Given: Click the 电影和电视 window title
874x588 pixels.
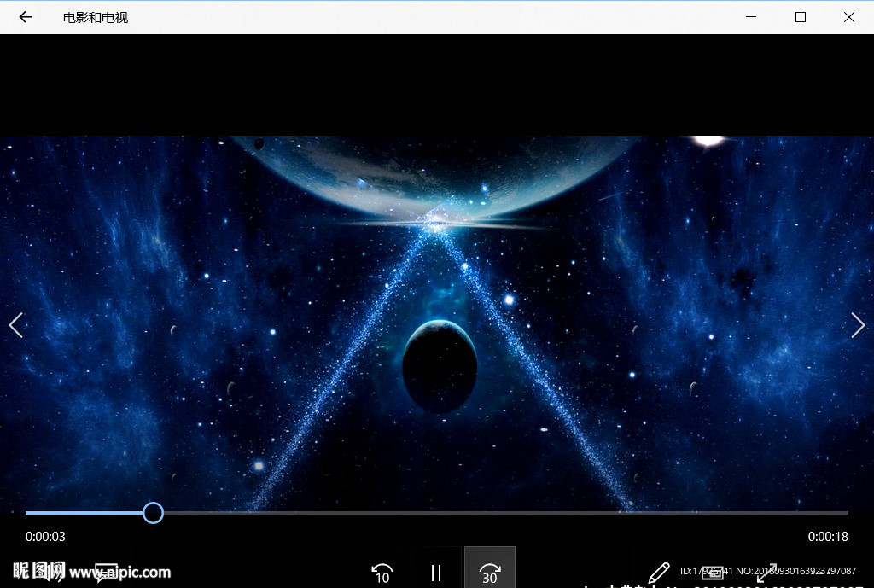Looking at the screenshot, I should click(x=96, y=18).
